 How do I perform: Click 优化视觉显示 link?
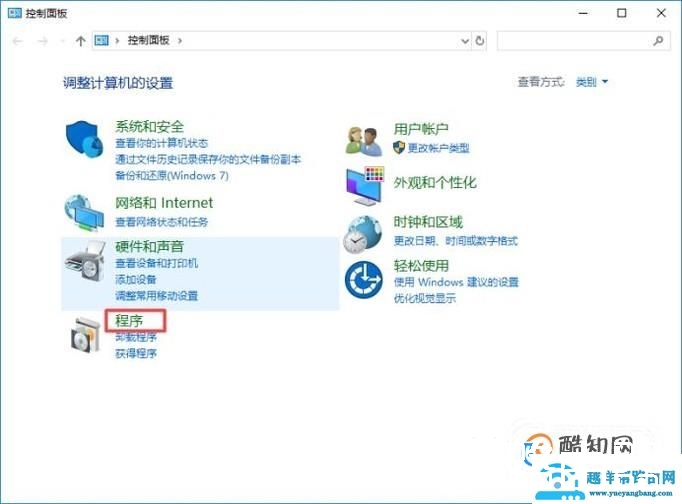[425, 298]
